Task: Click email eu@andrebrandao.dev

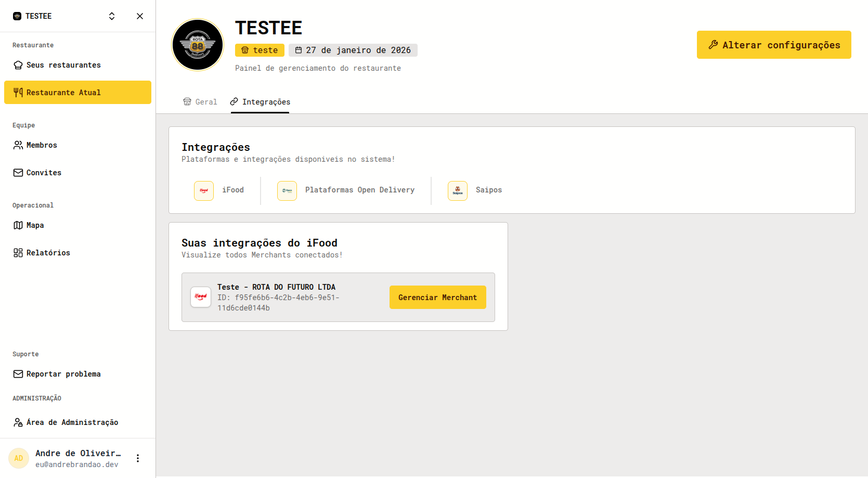Action: [x=77, y=464]
